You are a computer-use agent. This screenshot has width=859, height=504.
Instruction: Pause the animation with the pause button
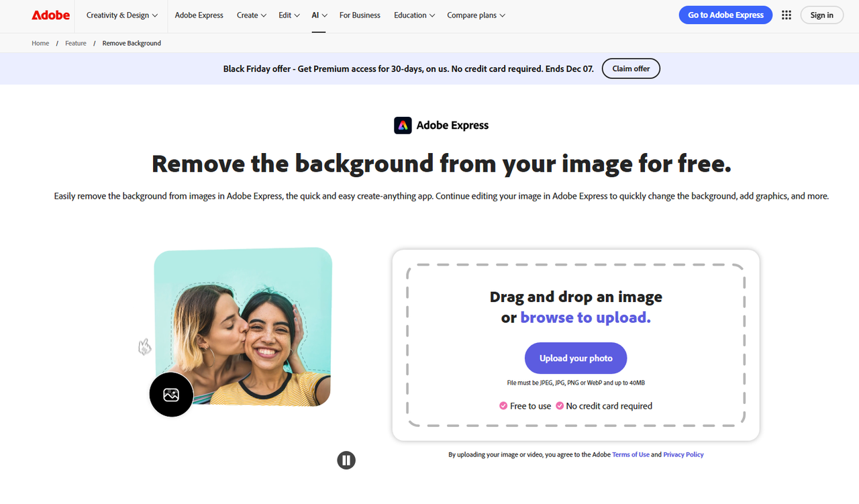[346, 460]
